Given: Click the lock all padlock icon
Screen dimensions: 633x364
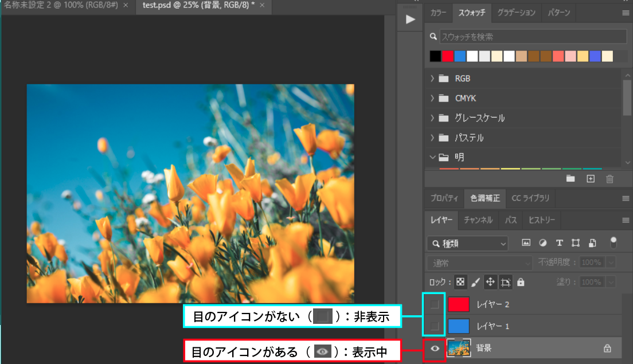Looking at the screenshot, I should pos(521,281).
